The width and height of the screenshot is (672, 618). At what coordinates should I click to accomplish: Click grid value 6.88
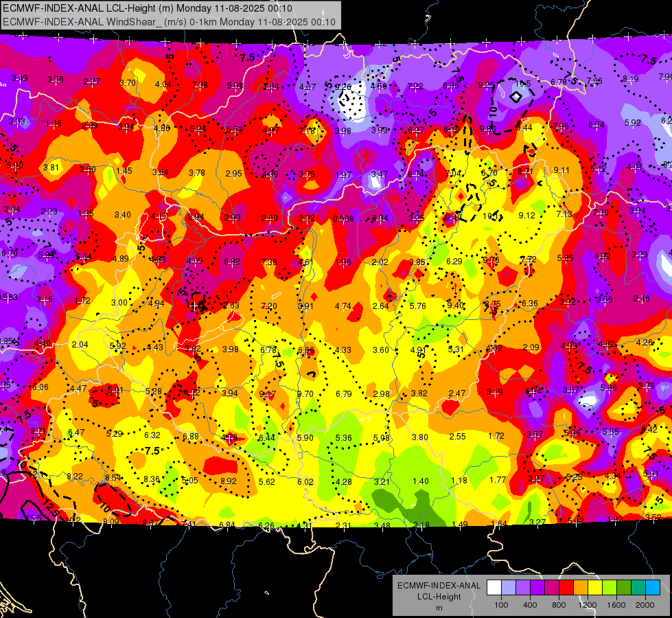(x=191, y=437)
